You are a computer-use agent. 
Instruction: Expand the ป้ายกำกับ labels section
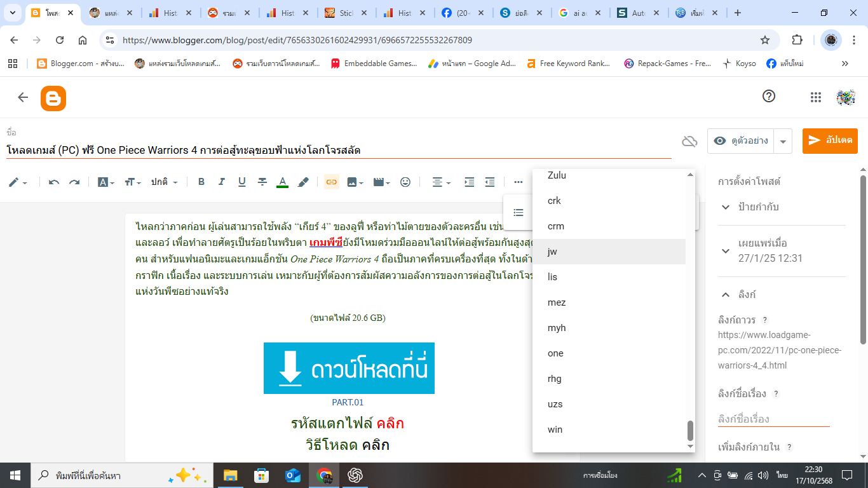click(x=726, y=207)
